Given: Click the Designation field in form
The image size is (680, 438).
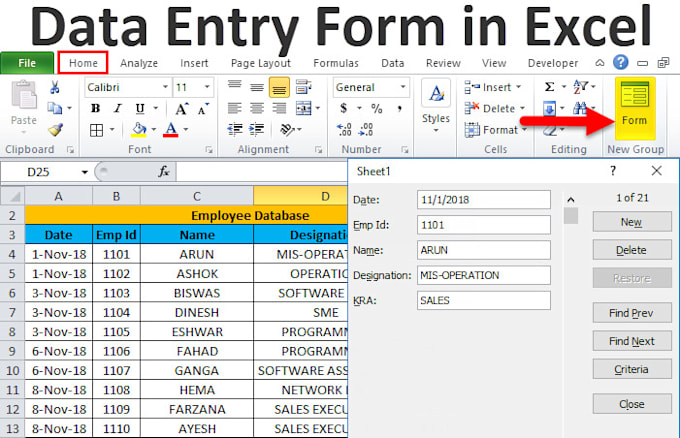Looking at the screenshot, I should click(484, 275).
